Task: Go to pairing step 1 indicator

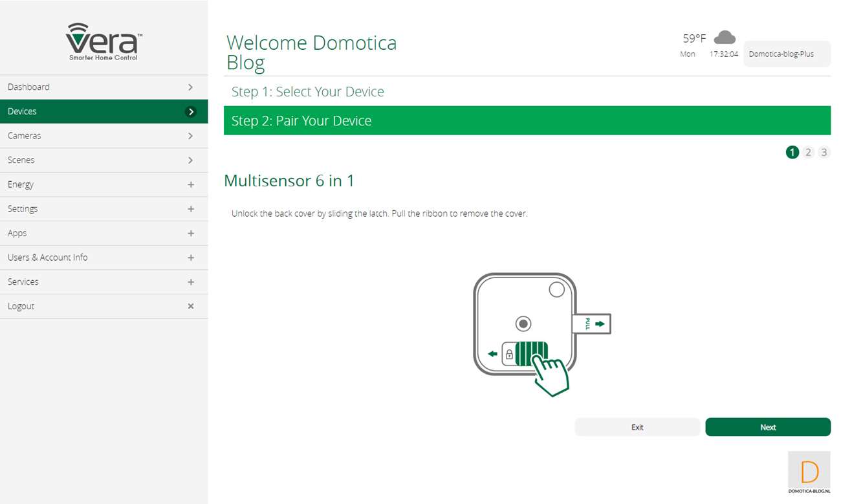Action: (x=792, y=153)
